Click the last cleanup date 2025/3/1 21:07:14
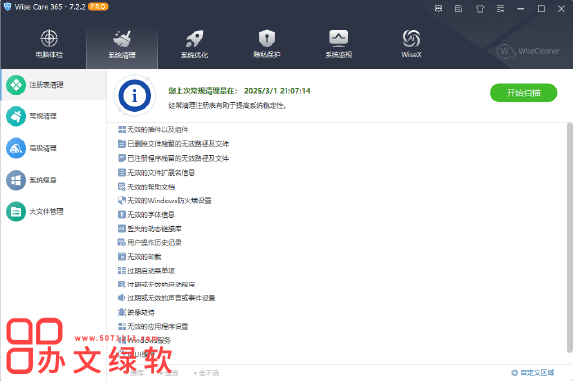This screenshot has height=382, width=573. tap(277, 91)
